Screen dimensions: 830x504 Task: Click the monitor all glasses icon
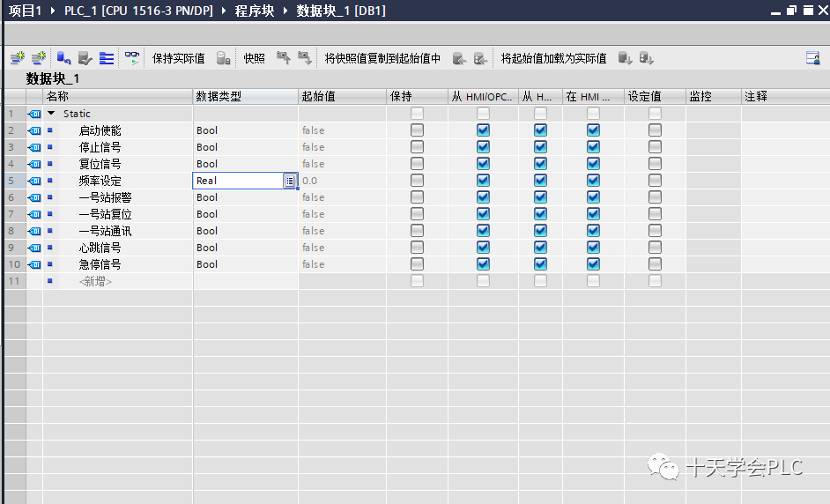pos(132,58)
